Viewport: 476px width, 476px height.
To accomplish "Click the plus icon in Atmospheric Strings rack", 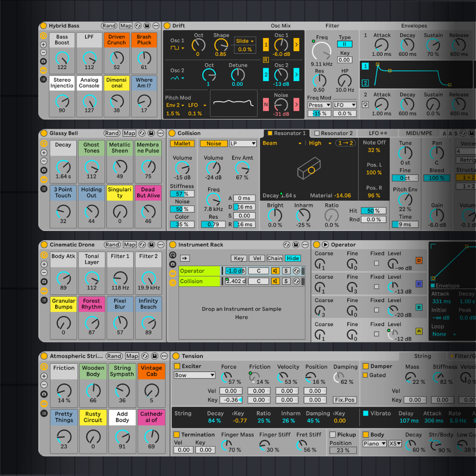I will [44, 376].
